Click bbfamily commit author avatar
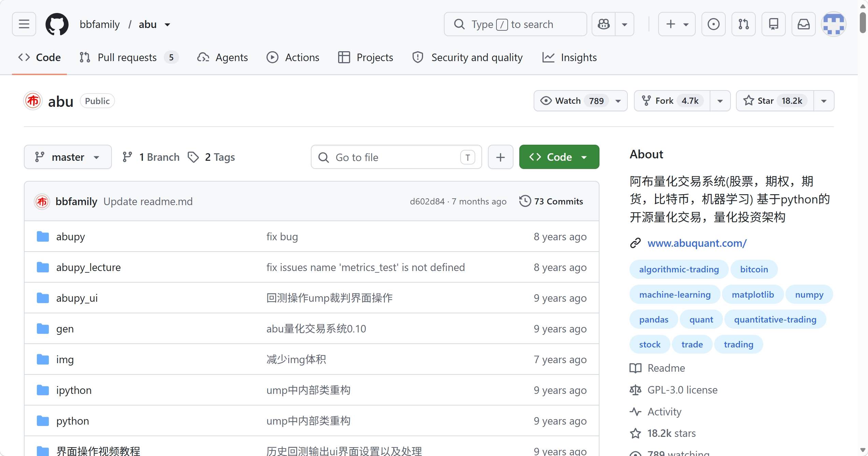The image size is (868, 456). point(42,202)
